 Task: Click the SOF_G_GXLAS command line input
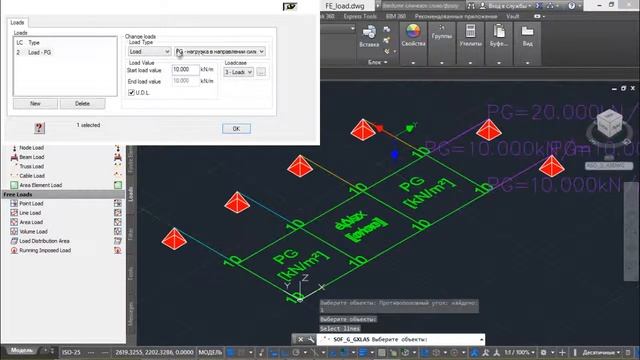pyautogui.click(x=402, y=340)
